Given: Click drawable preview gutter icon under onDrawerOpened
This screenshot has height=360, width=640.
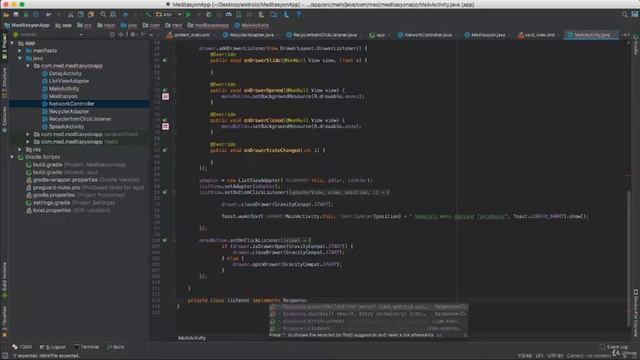Looking at the screenshot, I should [x=165, y=97].
